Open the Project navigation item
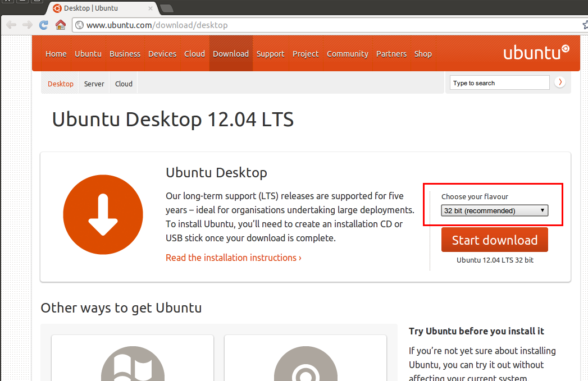 pyautogui.click(x=306, y=54)
